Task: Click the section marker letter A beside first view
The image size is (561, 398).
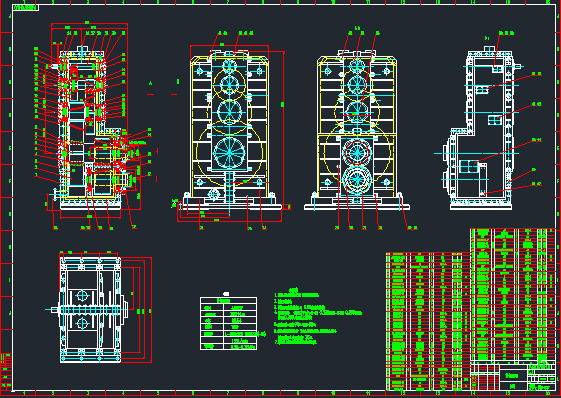Action: point(151,83)
